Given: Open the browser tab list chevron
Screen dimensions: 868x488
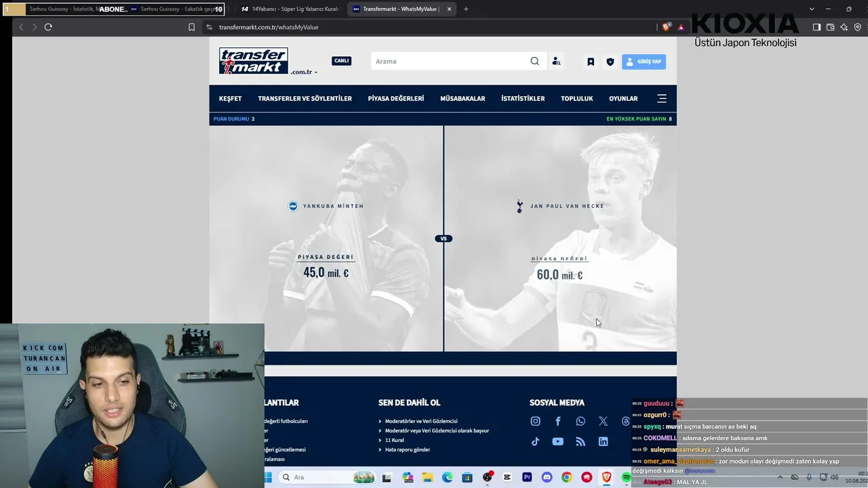Looking at the screenshot, I should 812,9.
